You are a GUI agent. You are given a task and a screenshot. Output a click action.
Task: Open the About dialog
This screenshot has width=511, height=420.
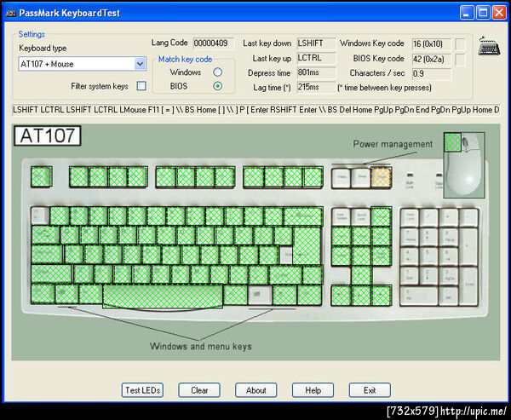256,390
